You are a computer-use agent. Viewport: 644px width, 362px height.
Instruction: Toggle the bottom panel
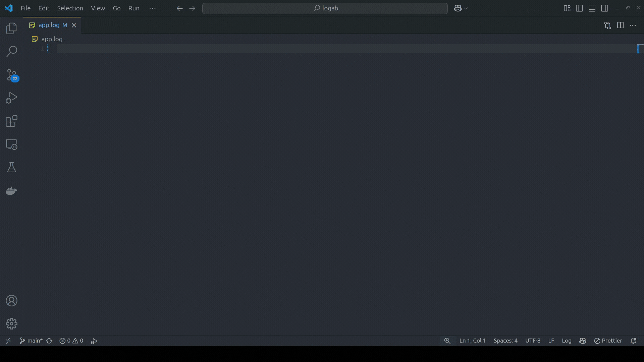pos(592,8)
